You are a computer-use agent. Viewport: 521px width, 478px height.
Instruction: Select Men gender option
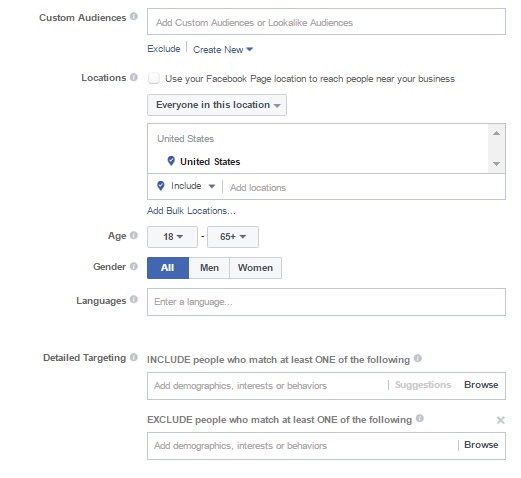coord(209,268)
